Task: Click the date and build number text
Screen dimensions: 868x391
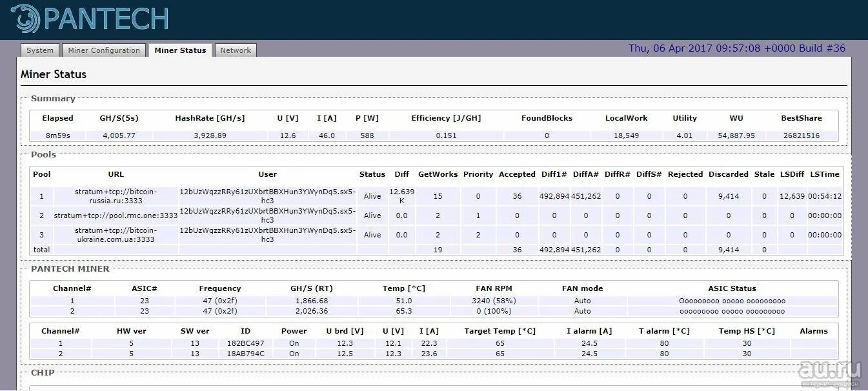Action: pos(737,48)
